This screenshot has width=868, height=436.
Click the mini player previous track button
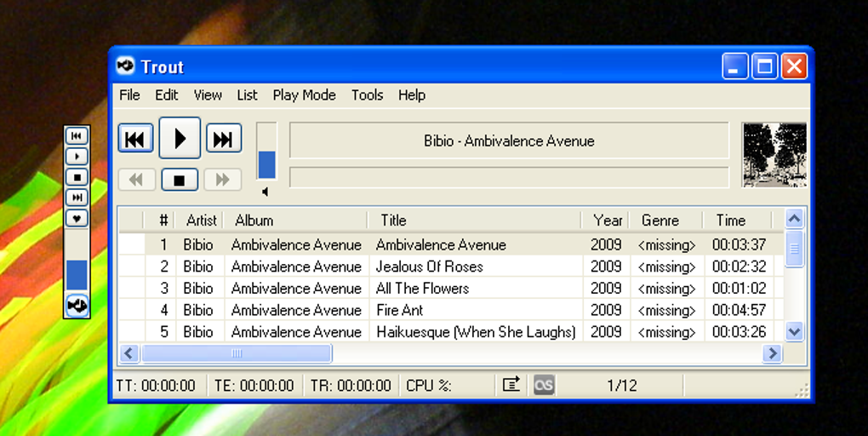coord(77,135)
